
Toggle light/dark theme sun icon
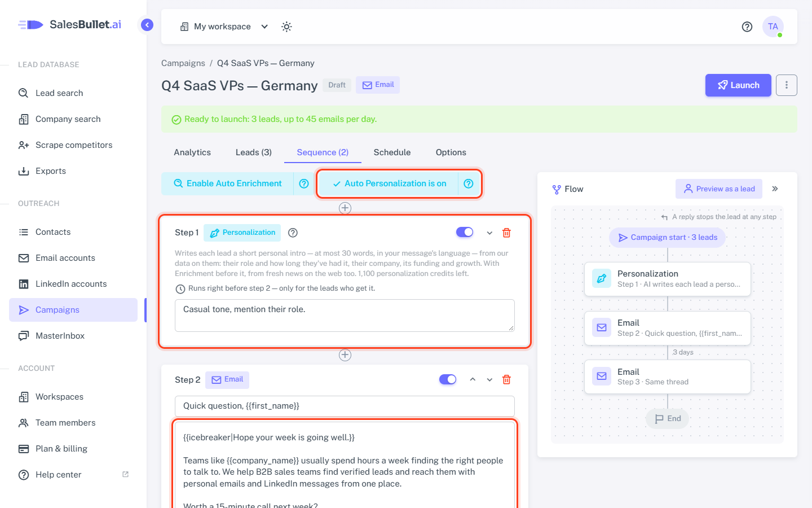point(286,27)
